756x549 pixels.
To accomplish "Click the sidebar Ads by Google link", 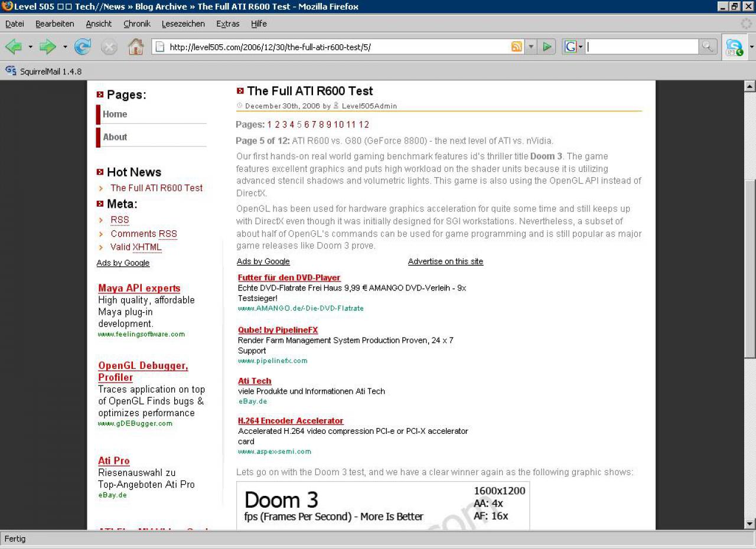I will point(123,263).
